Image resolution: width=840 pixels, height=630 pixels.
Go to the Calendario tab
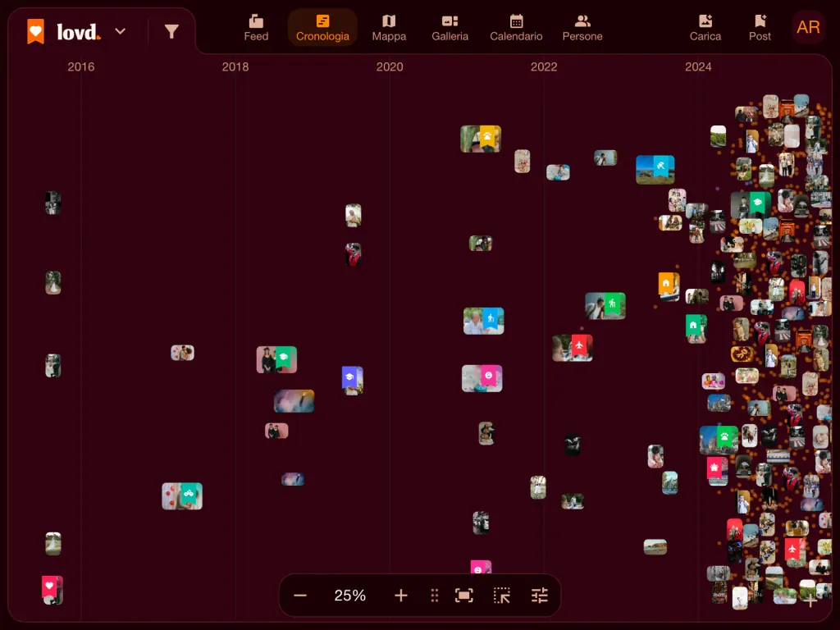click(x=516, y=28)
